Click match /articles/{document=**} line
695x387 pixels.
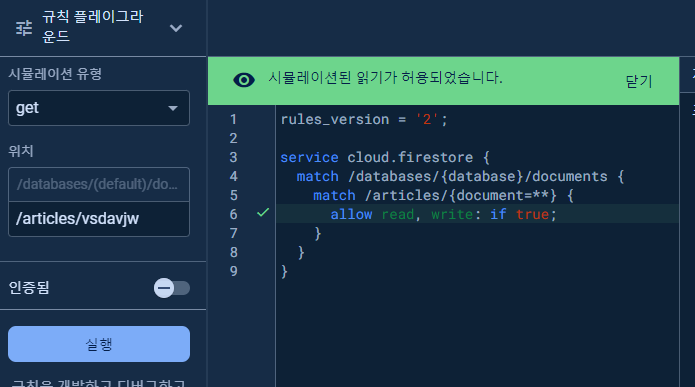(443, 195)
